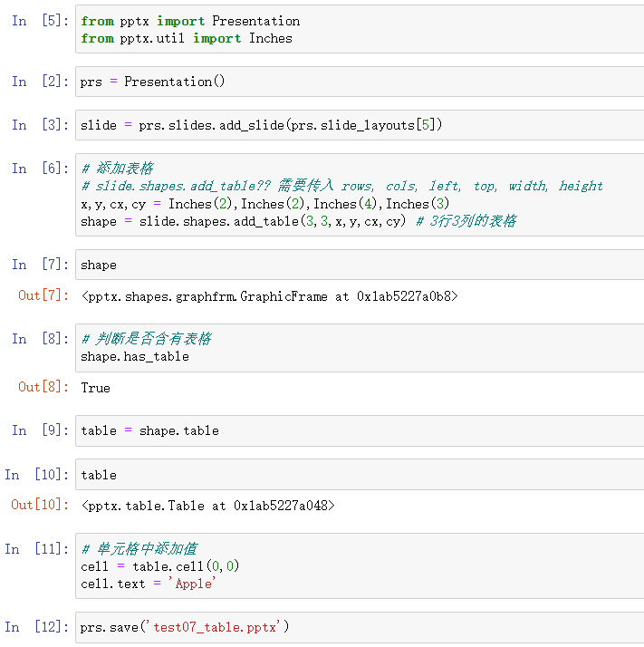The height and width of the screenshot is (647, 644).
Task: Click the '# 3行3列的表格' trailing comment
Action: point(466,221)
